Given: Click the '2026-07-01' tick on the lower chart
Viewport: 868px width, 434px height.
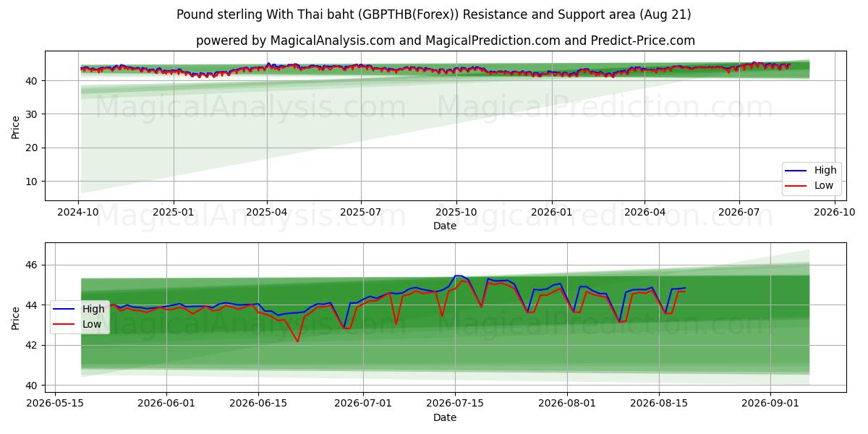Looking at the screenshot, I should click(x=364, y=404).
